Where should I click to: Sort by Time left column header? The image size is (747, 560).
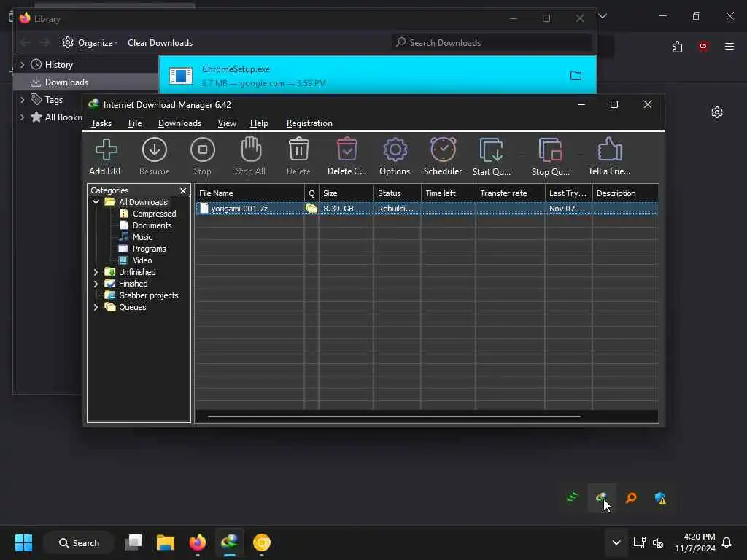tap(449, 193)
